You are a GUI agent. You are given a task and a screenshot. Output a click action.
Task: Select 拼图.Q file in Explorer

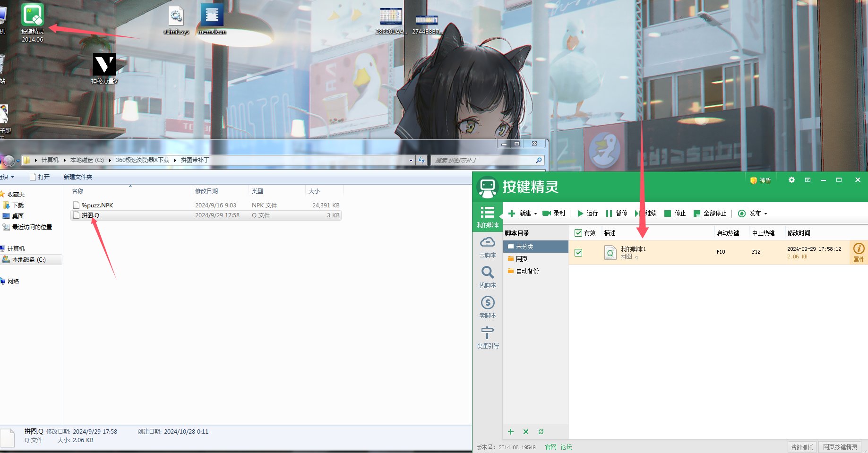(206, 215)
